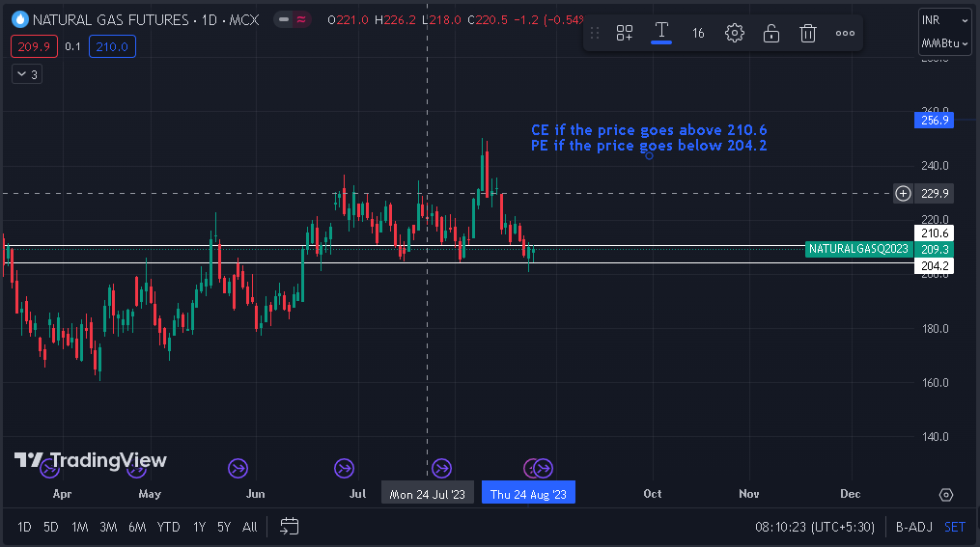Select the YTD time range
The image size is (980, 547).
[168, 527]
